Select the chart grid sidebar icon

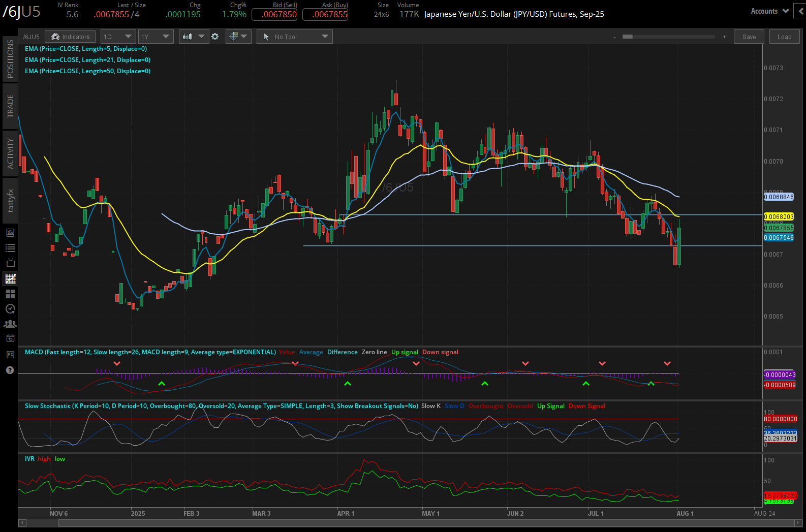(x=10, y=278)
